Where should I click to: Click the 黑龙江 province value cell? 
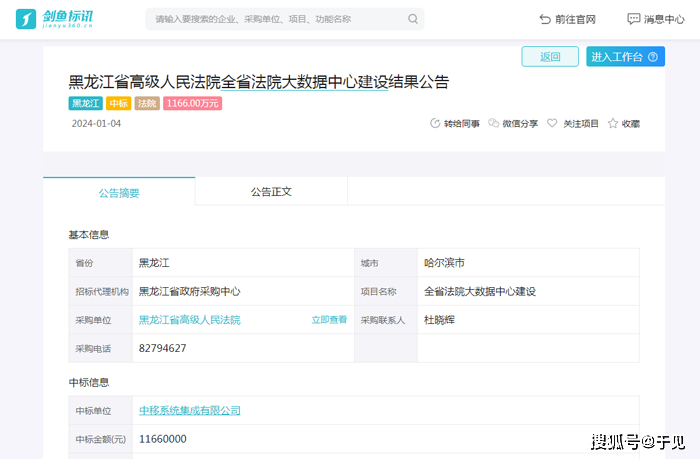[x=243, y=263]
